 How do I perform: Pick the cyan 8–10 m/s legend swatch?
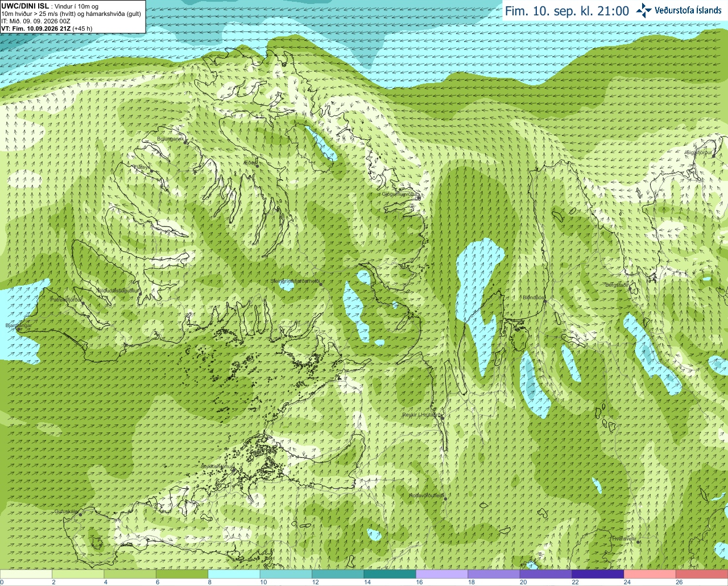(234, 574)
